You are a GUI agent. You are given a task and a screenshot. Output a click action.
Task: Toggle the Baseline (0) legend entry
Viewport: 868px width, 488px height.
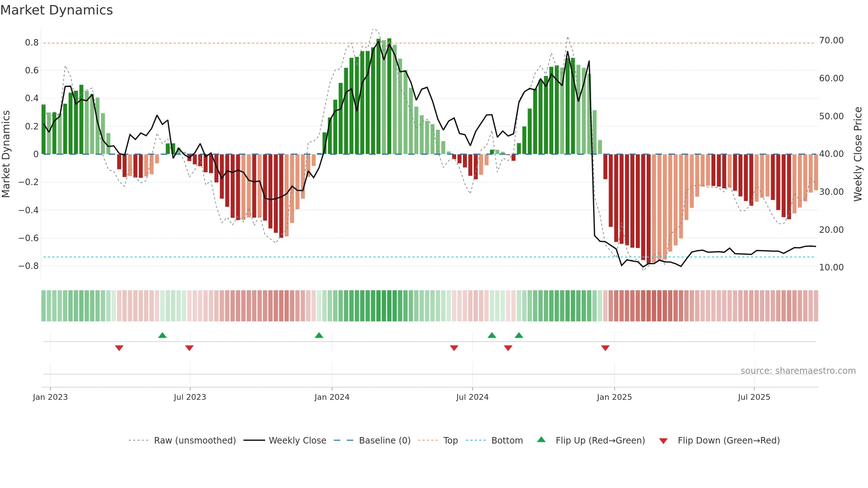tap(372, 440)
